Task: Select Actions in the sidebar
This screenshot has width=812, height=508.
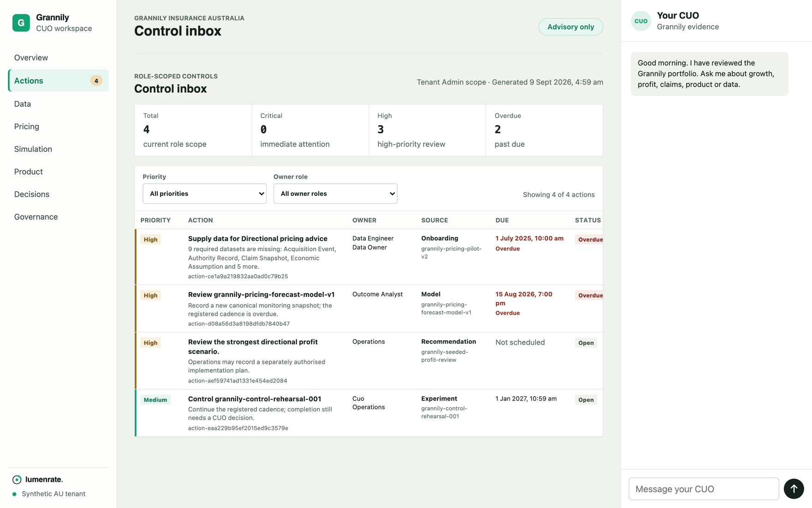Action: tap(59, 80)
